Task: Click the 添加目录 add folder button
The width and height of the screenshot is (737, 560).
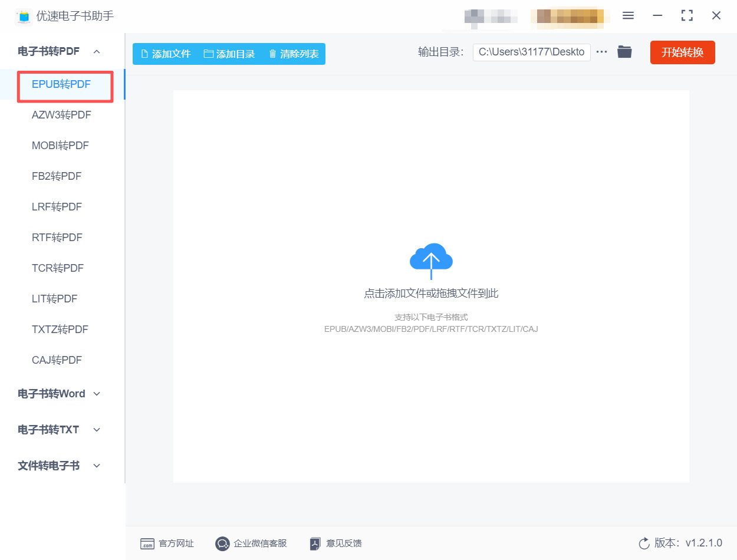Action: coord(229,54)
